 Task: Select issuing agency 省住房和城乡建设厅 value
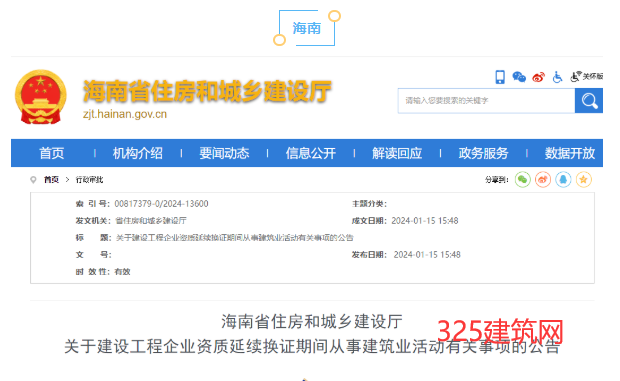tap(151, 221)
